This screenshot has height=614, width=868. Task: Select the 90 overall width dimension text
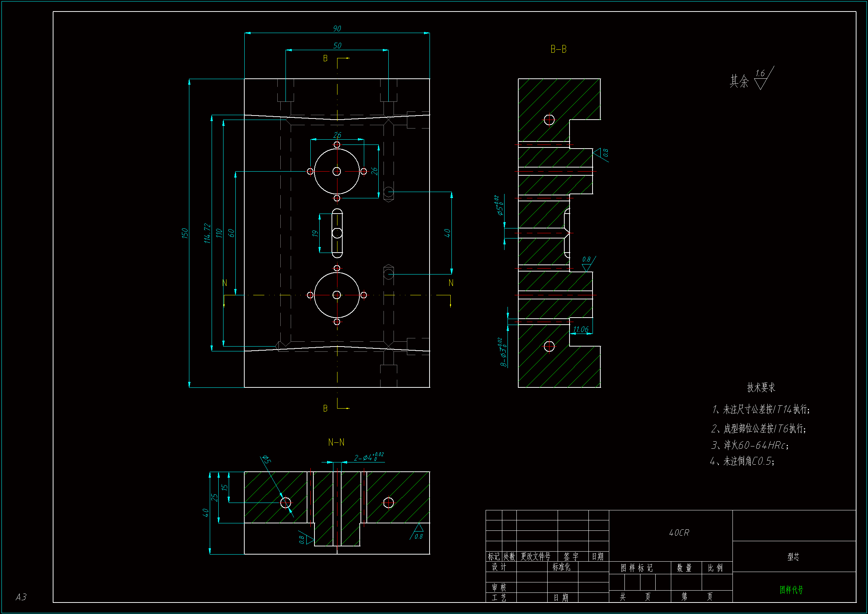pyautogui.click(x=337, y=29)
